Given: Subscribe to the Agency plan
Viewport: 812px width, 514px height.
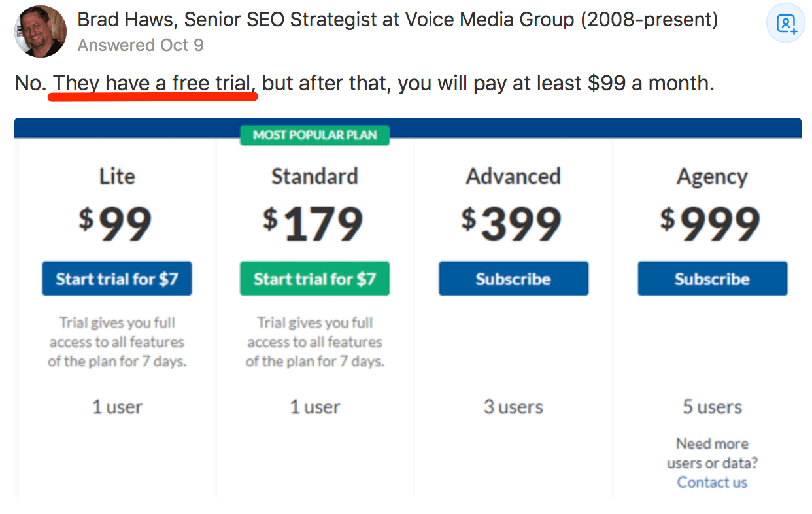Looking at the screenshot, I should pyautogui.click(x=712, y=278).
